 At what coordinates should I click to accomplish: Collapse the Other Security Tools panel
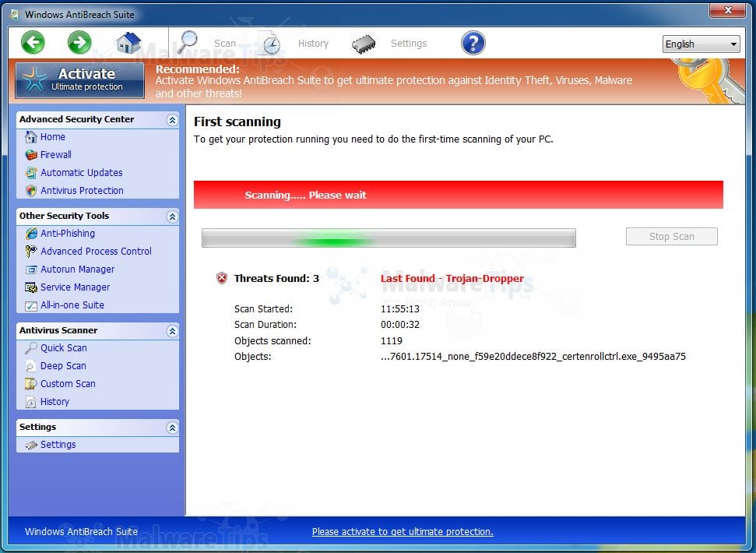click(x=172, y=217)
